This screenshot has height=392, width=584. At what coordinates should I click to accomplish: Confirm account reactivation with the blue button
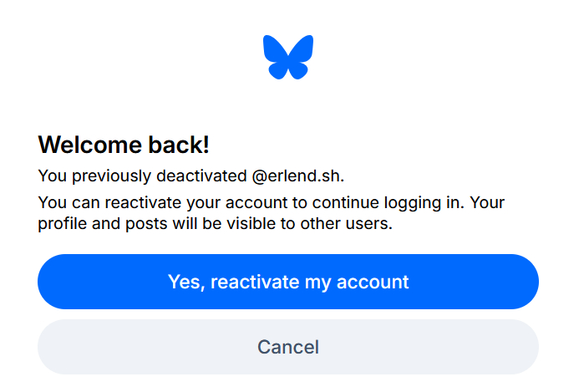(288, 282)
